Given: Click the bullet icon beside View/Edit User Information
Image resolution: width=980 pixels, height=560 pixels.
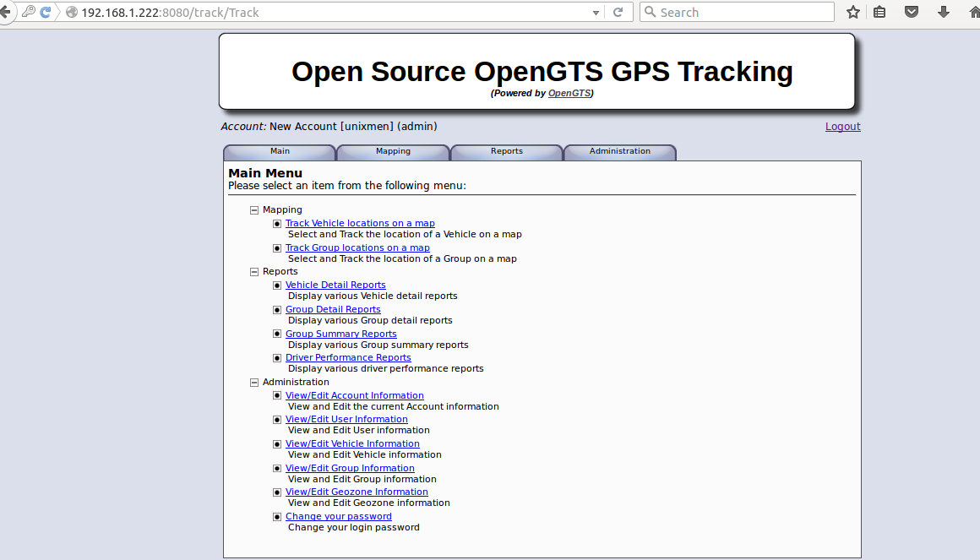Looking at the screenshot, I should (x=277, y=420).
